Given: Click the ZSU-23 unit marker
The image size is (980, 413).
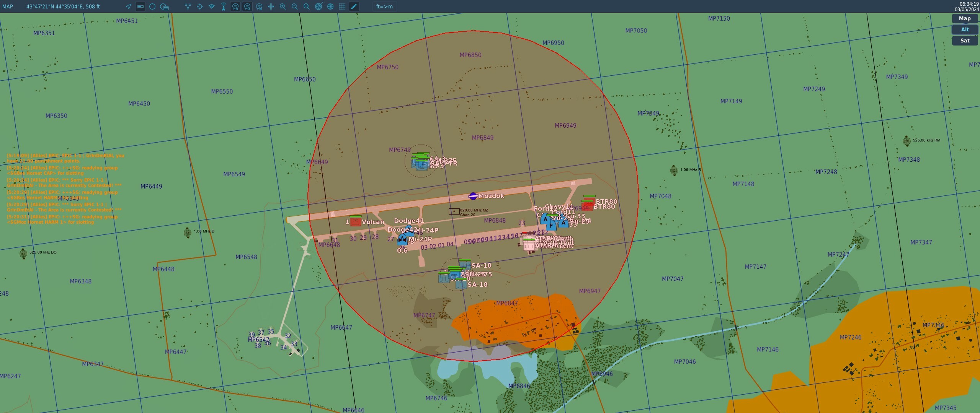Looking at the screenshot, I should [x=455, y=275].
